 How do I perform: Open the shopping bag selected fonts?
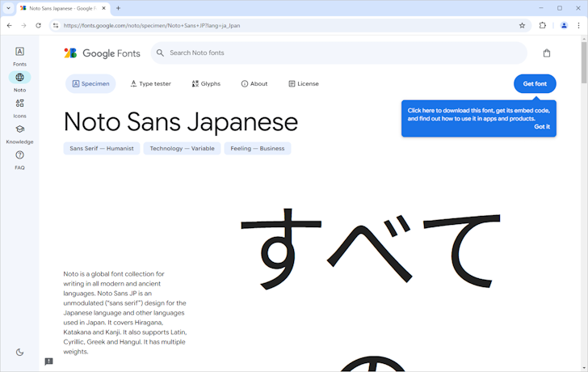[547, 53]
